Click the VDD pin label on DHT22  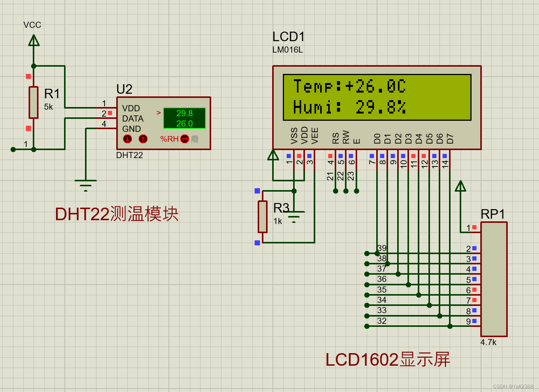click(x=131, y=108)
